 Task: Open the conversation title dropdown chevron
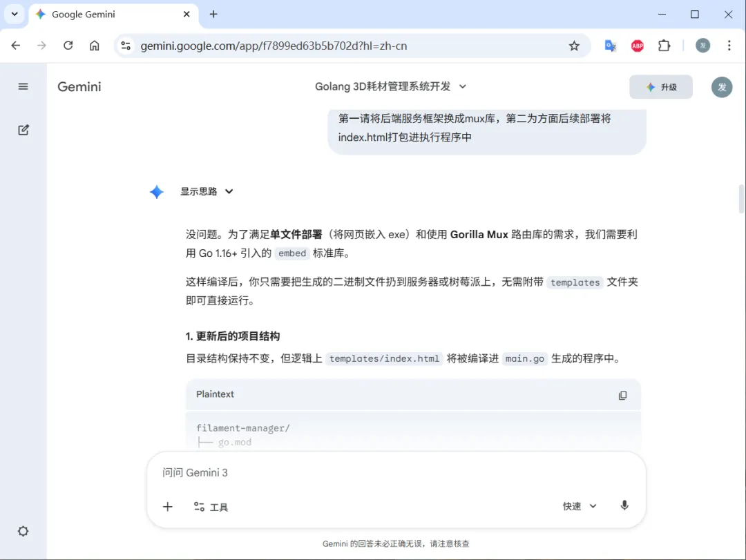pyautogui.click(x=462, y=86)
